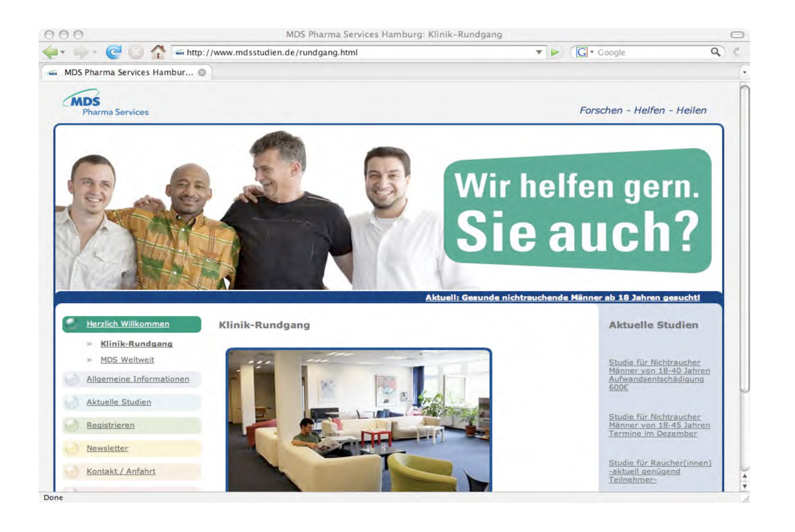The image size is (795, 532).
Task: Open the tab list dropdown arrow
Action: point(744,72)
